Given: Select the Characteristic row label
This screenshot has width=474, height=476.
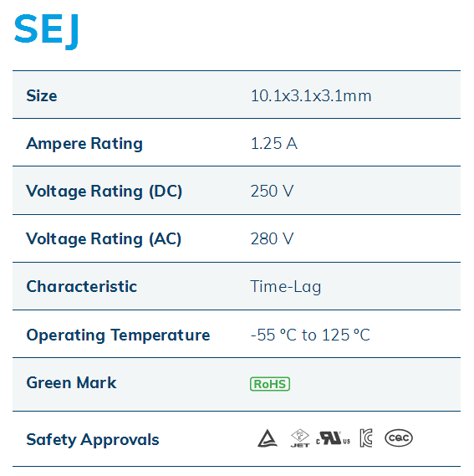Looking at the screenshot, I should (82, 286).
